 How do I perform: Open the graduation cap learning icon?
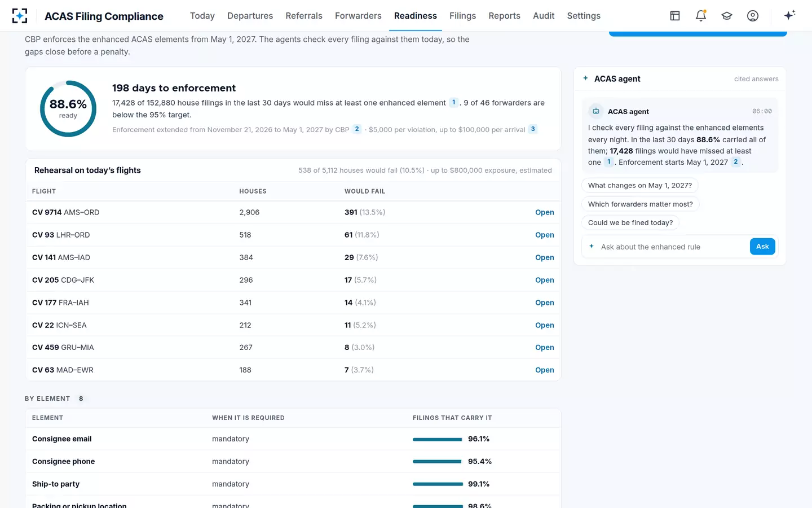point(727,16)
